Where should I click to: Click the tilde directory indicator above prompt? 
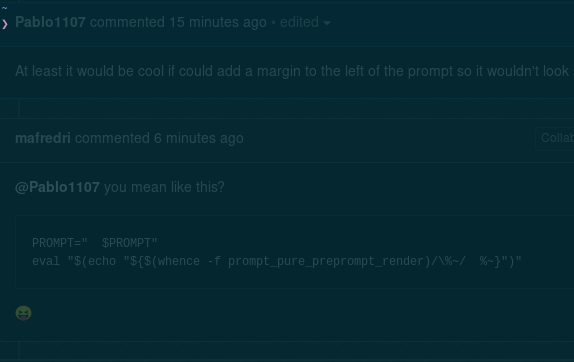click(x=4, y=8)
